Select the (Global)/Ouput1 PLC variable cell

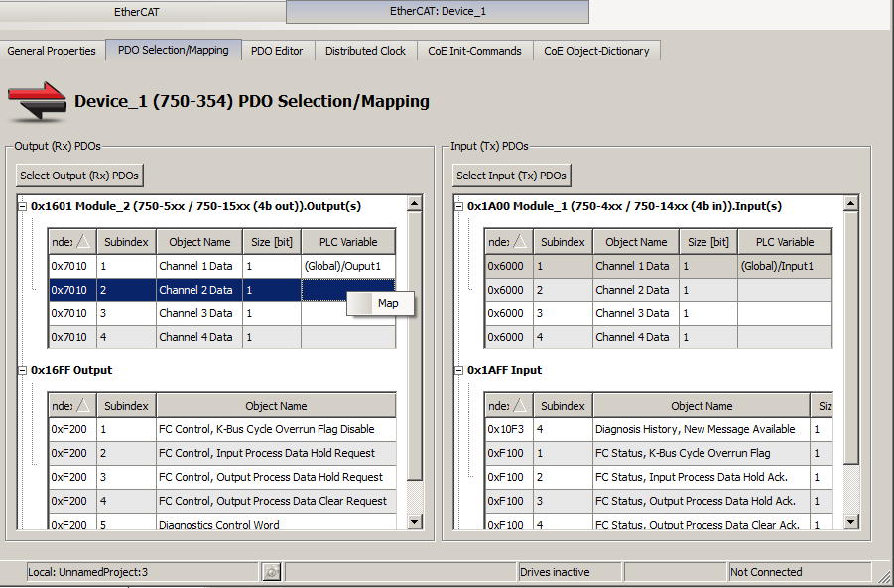(x=348, y=266)
